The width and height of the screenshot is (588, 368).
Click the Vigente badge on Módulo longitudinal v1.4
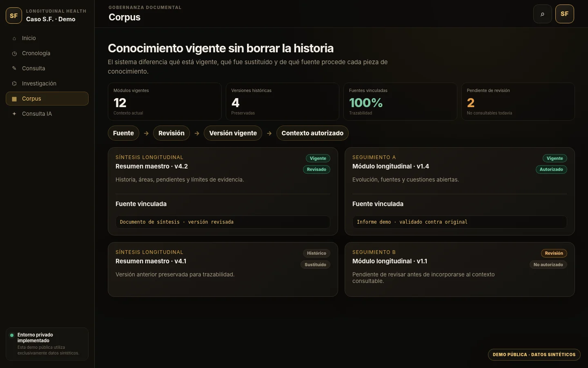click(x=555, y=158)
